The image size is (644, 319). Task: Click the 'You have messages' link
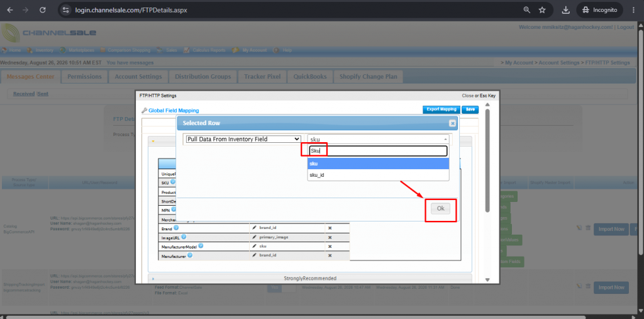(130, 63)
